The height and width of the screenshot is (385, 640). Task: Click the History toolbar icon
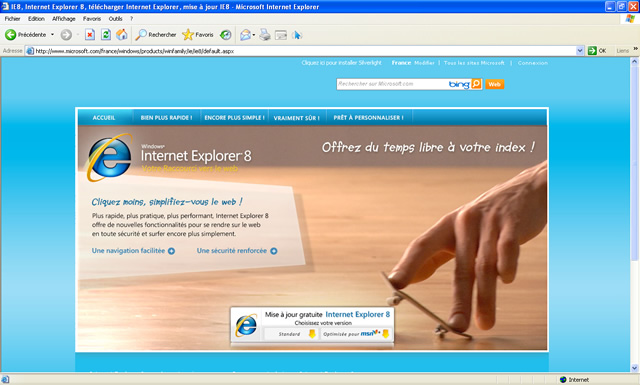pos(226,35)
